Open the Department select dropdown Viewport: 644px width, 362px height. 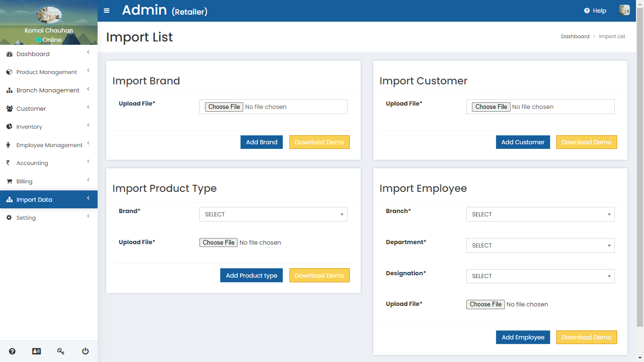540,246
